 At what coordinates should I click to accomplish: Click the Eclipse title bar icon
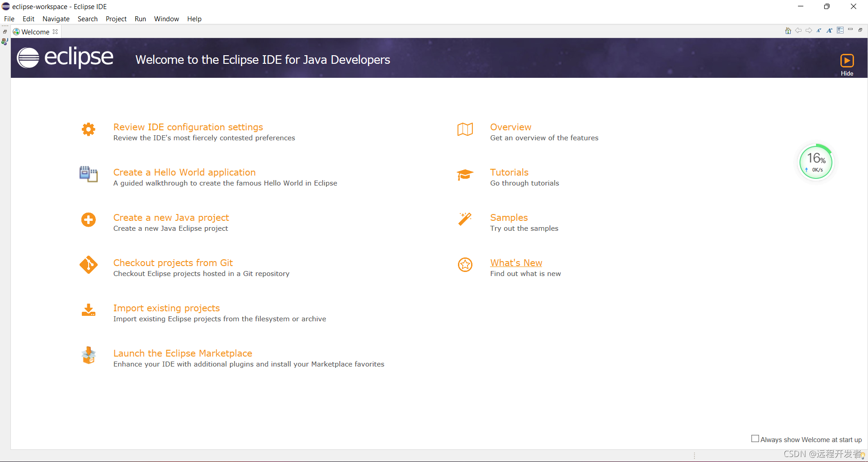coord(6,6)
